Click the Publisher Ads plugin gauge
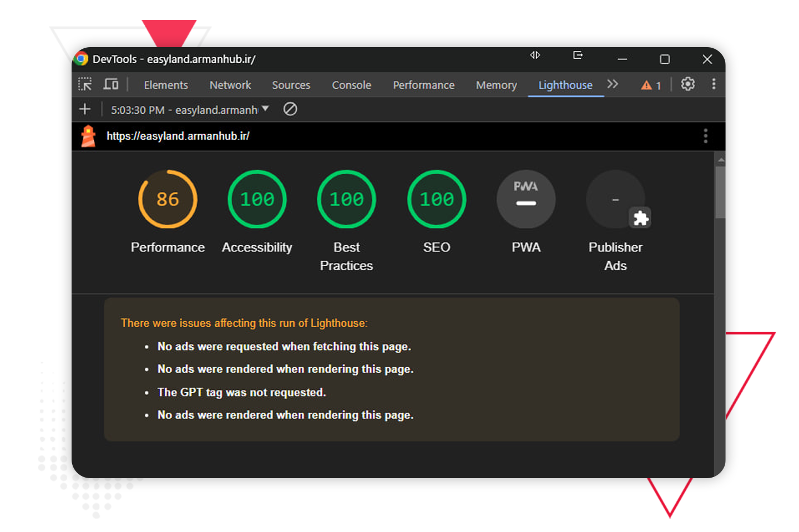 tap(615, 200)
